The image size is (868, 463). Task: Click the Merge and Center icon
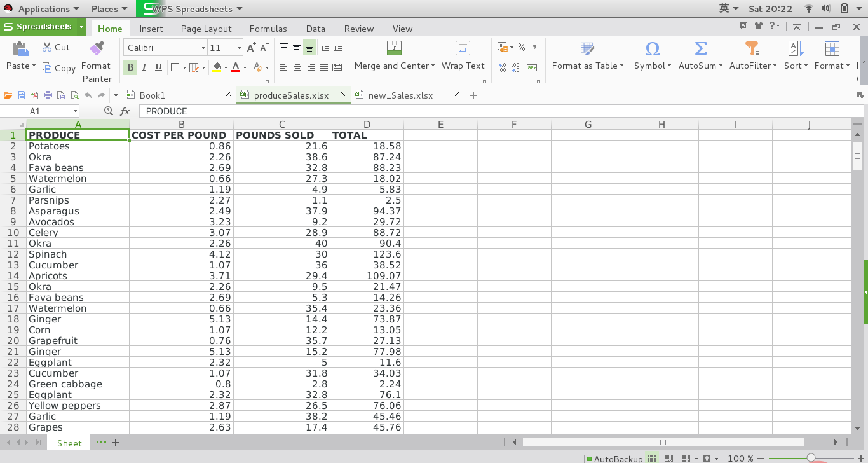pyautogui.click(x=394, y=48)
